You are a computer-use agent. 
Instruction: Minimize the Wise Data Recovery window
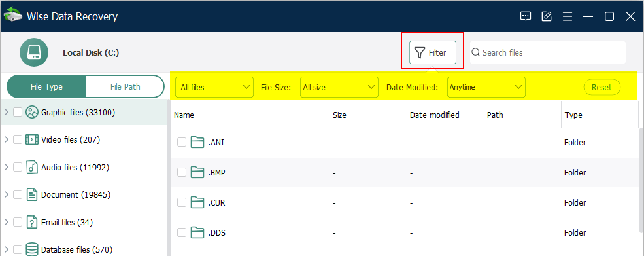point(588,16)
